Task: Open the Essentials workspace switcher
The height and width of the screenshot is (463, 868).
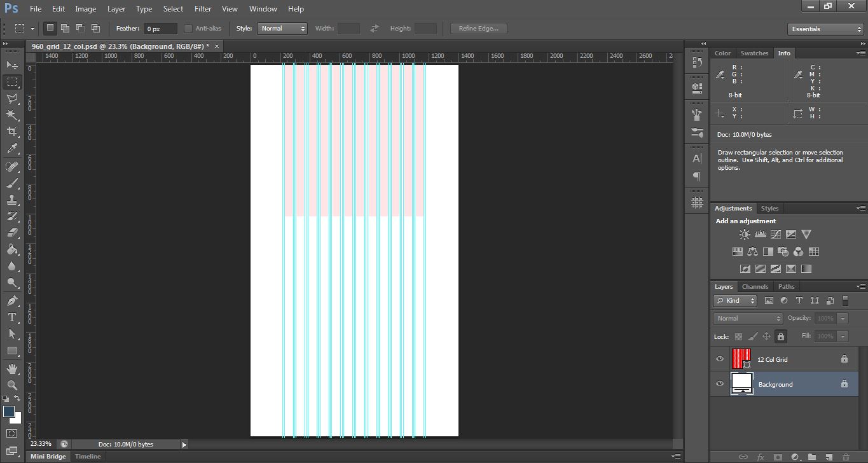Action: (x=825, y=29)
